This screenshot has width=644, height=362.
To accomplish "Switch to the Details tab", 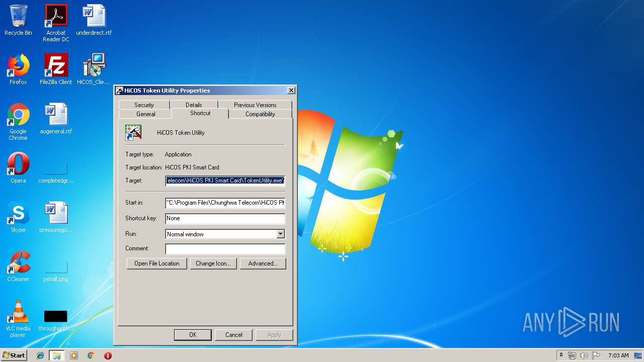I will 194,105.
